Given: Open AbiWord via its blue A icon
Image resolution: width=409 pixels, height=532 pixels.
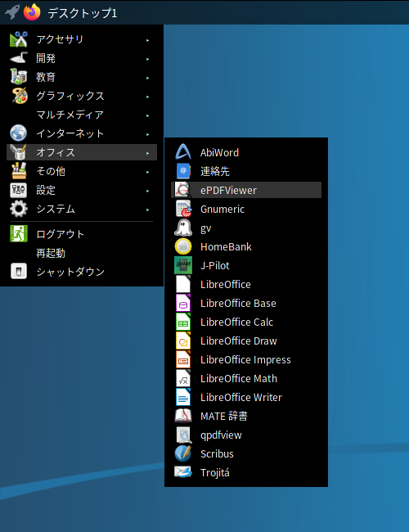Looking at the screenshot, I should pyautogui.click(x=183, y=152).
